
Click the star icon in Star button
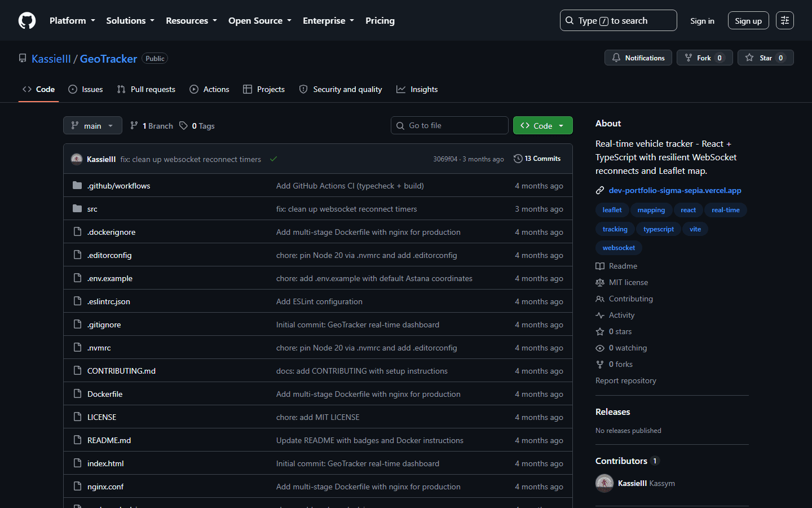coord(749,58)
